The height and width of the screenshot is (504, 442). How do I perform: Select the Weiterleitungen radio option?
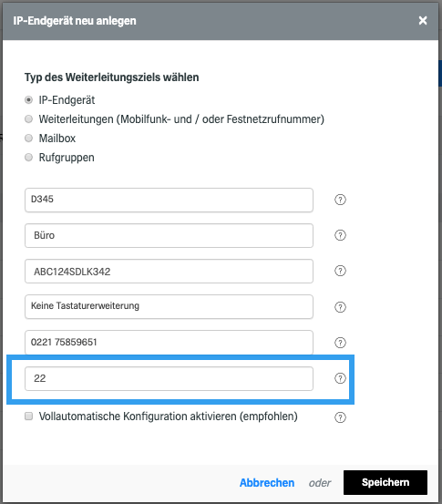point(28,118)
